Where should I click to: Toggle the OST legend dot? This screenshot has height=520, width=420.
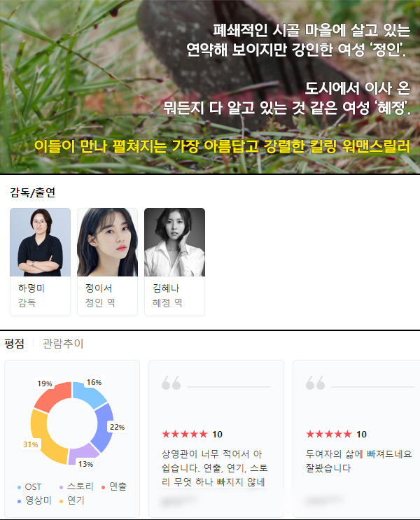click(x=19, y=487)
